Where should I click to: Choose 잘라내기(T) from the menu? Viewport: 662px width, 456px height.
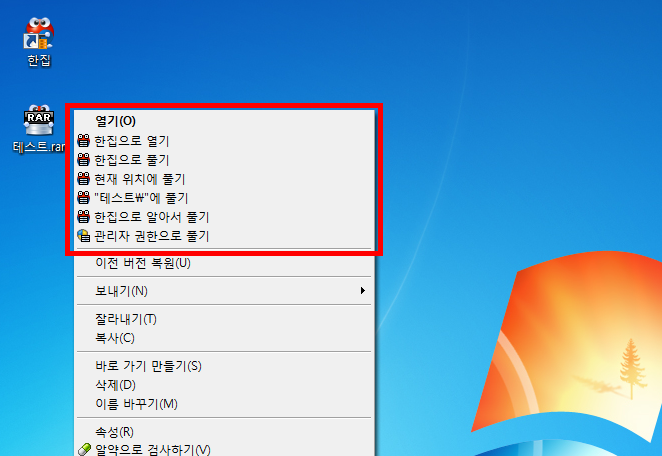tap(224, 319)
